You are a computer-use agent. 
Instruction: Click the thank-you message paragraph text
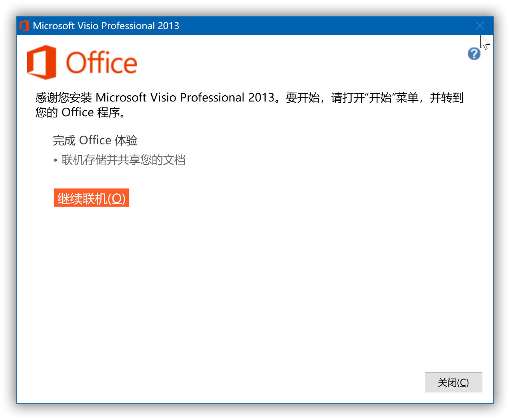pos(249,104)
